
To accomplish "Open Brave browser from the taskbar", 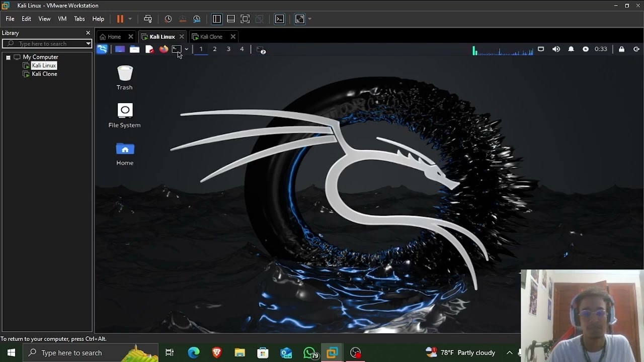I will coord(217,353).
